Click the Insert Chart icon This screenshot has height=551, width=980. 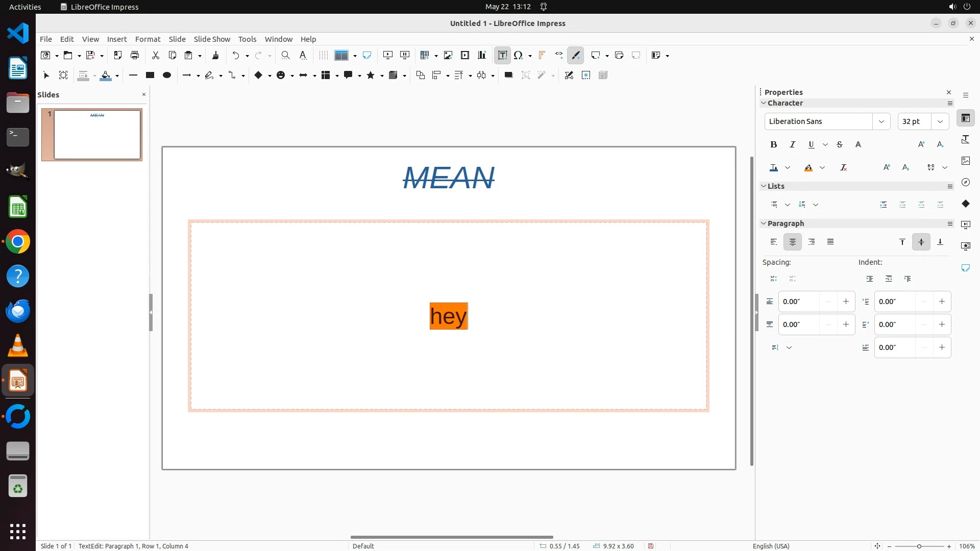point(482,55)
